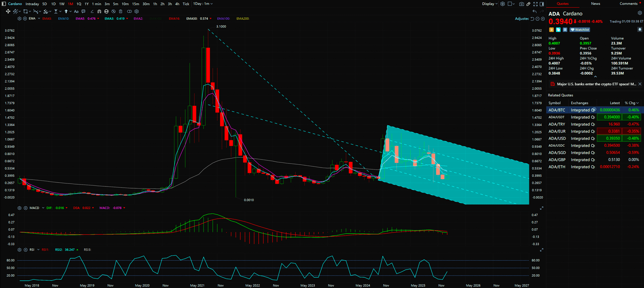The image size is (644, 288).
Task: Take a chart screenshot with camera icon
Action: tap(521, 4)
